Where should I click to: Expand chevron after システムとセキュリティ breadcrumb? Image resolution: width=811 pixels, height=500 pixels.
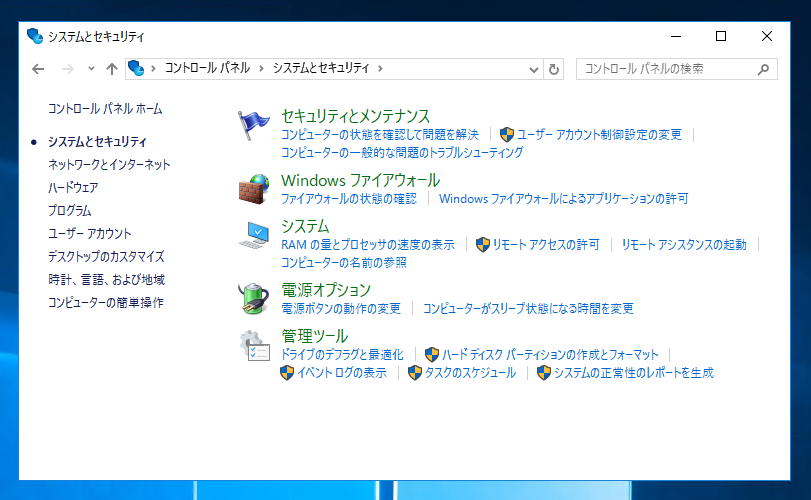point(380,68)
